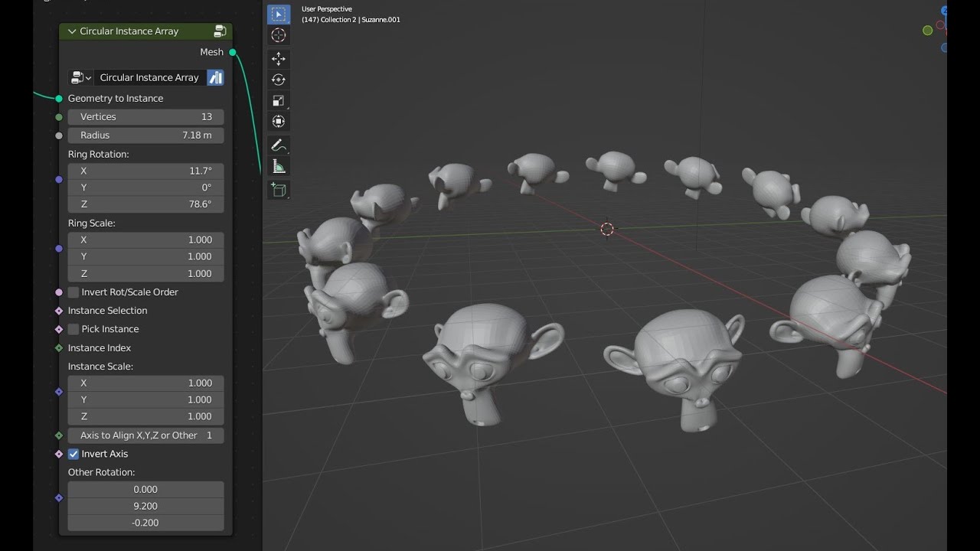Toggle fake user on node group
Image resolution: width=980 pixels, height=551 pixels.
pos(216,77)
